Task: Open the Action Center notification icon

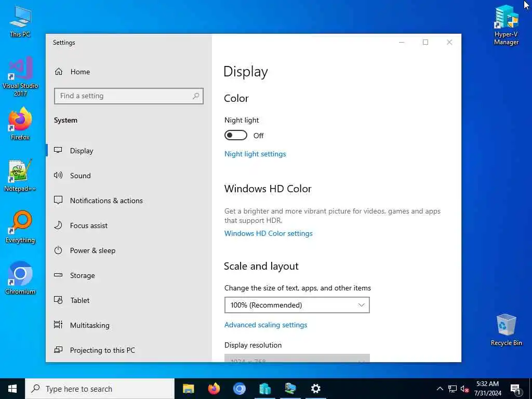Action: coord(515,389)
